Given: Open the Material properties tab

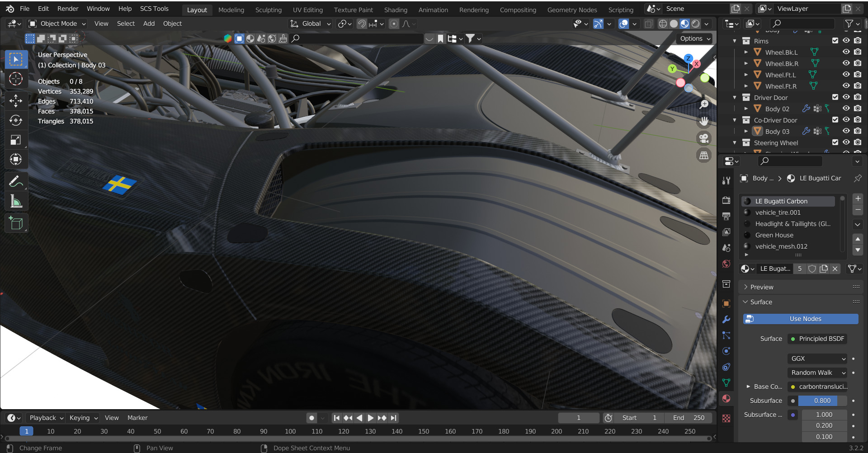Looking at the screenshot, I should tap(726, 398).
